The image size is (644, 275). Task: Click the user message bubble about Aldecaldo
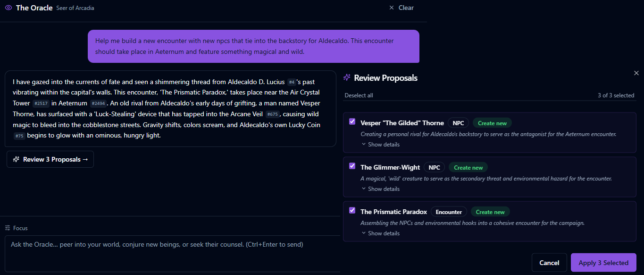coord(253,46)
